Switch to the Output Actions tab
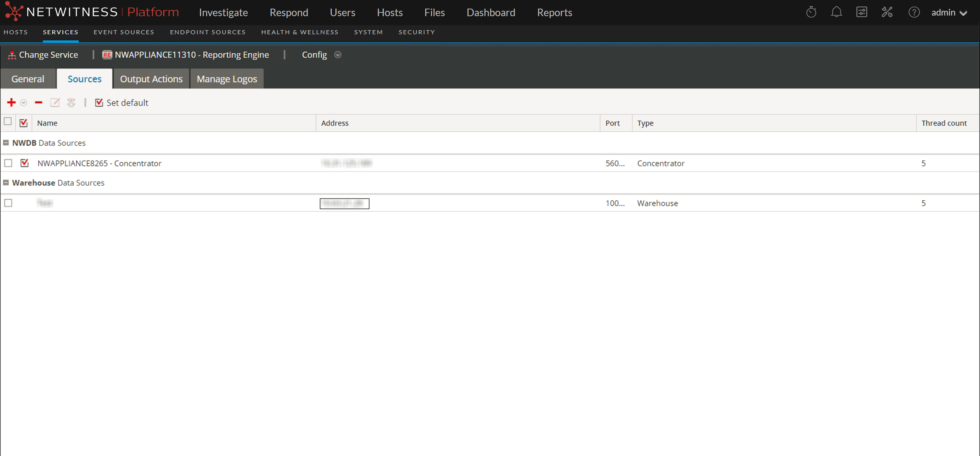This screenshot has height=456, width=980. click(x=151, y=79)
